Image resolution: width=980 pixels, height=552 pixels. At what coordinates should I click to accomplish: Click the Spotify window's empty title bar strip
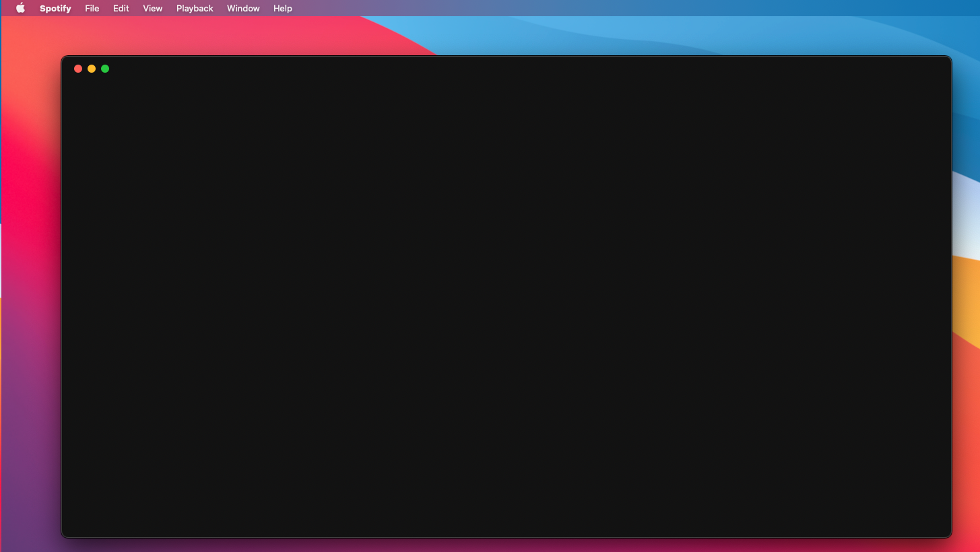click(x=505, y=68)
